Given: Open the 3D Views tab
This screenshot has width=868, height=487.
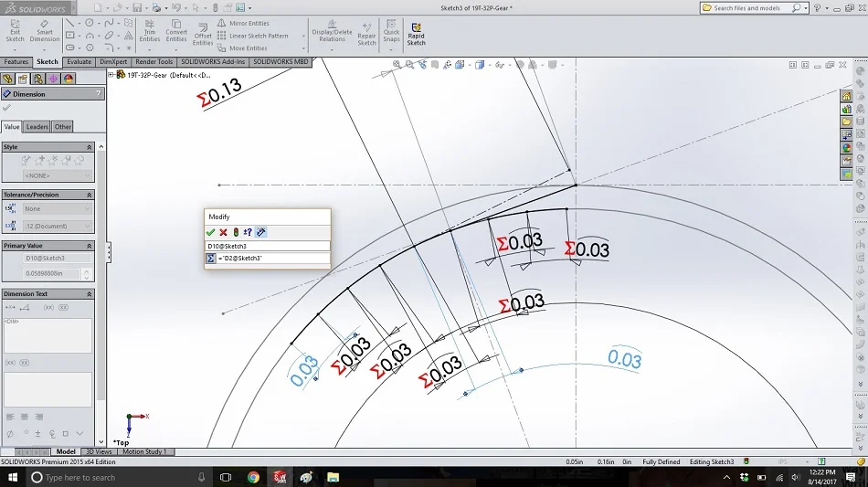Looking at the screenshot, I should click(99, 451).
